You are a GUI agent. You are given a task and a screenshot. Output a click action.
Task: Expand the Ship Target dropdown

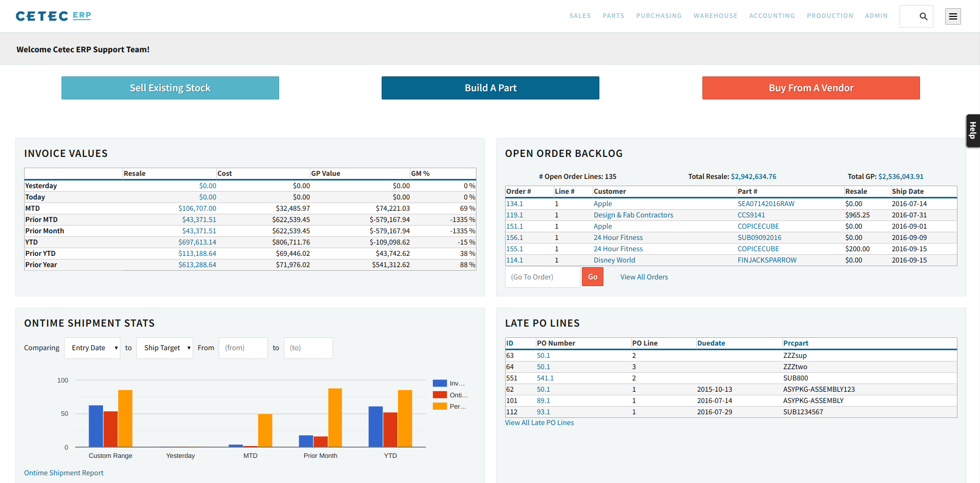coord(164,348)
